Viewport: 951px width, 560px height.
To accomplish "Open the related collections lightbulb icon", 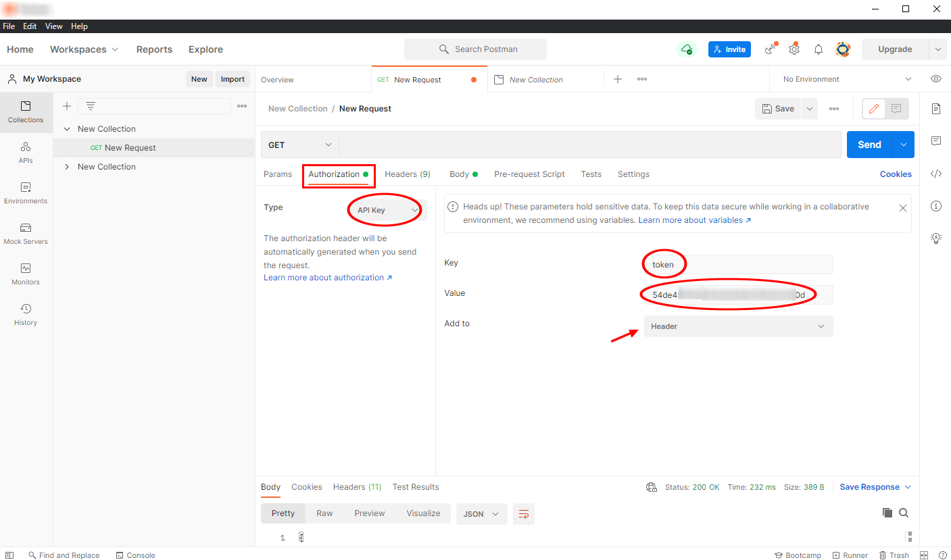I will (936, 238).
